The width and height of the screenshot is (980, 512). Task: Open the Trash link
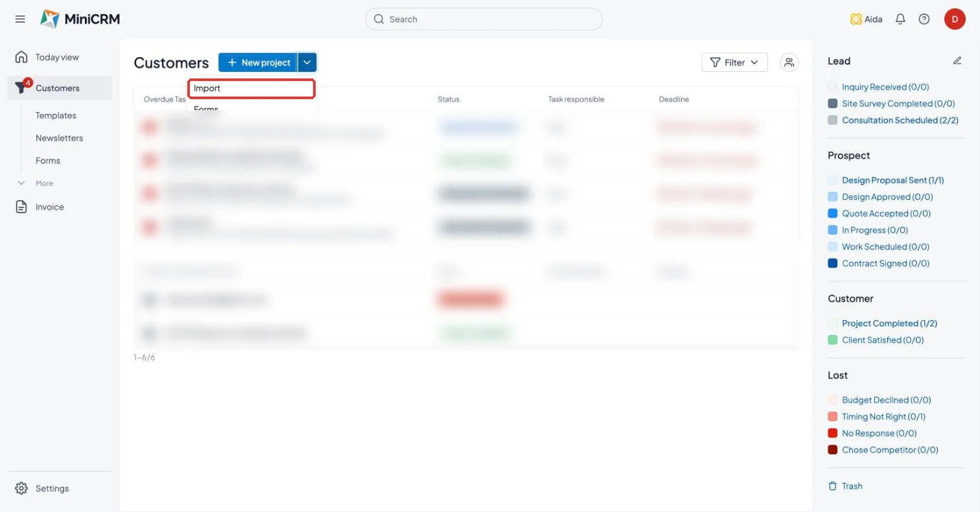click(x=845, y=486)
